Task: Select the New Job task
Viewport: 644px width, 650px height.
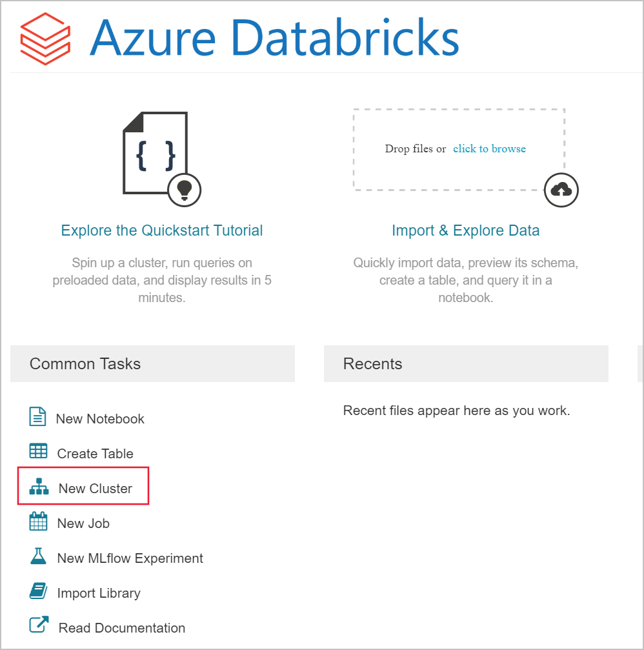Action: pyautogui.click(x=83, y=523)
